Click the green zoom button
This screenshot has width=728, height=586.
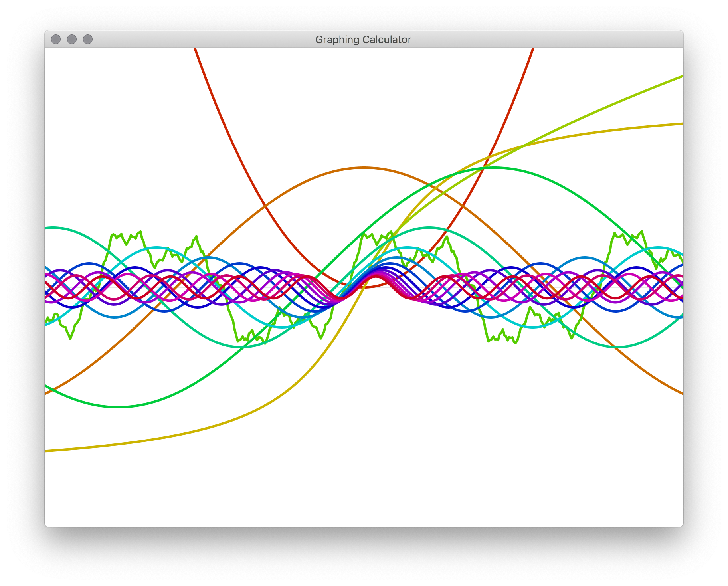(87, 39)
